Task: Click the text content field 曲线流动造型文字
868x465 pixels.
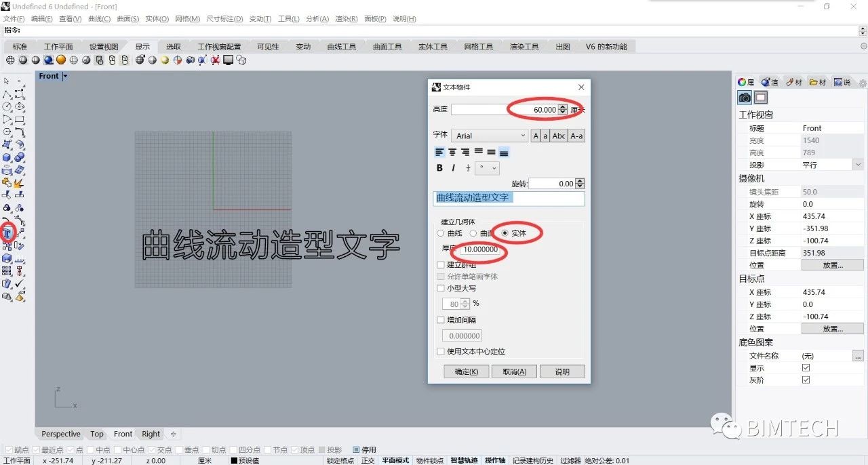Action: coord(509,198)
